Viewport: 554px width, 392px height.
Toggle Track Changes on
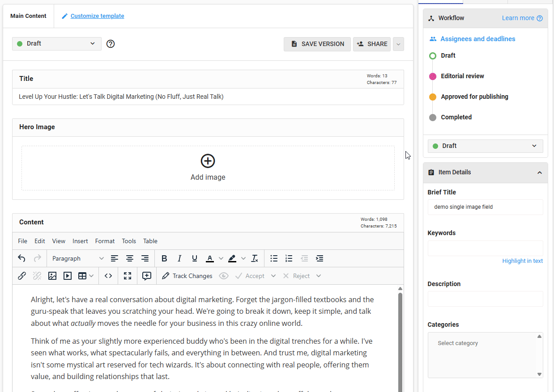(187, 276)
